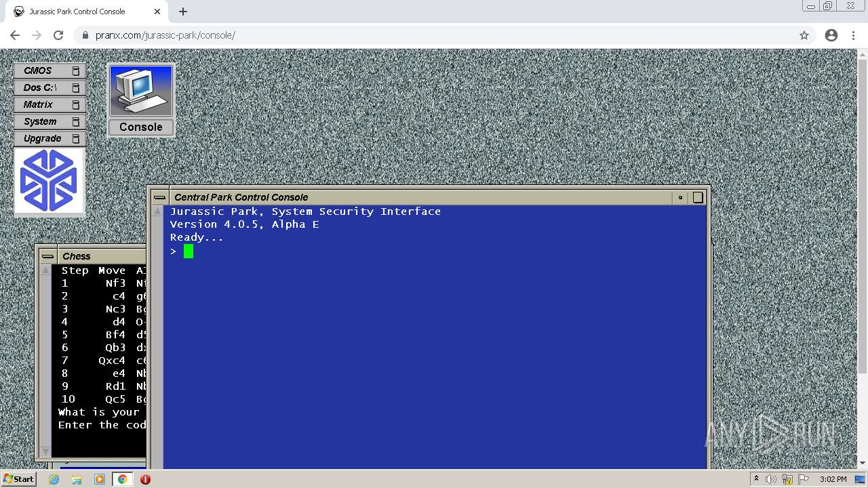Focus the console prompt green cursor
Screen dimensions: 868x488
(189, 251)
